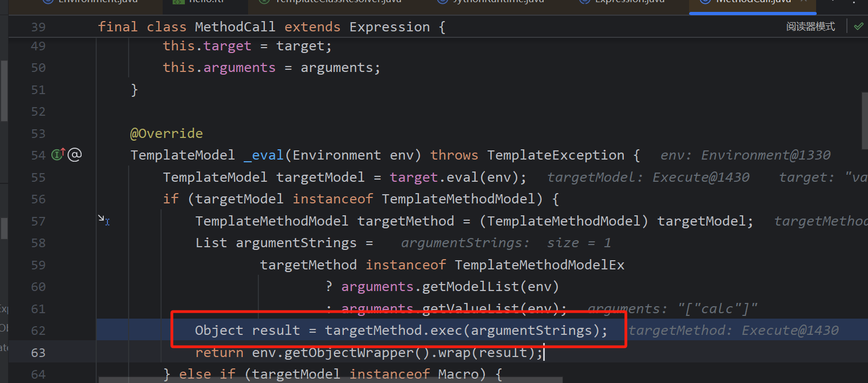This screenshot has width=868, height=383.
Task: Click 'Object result' on line 62
Action: (x=248, y=331)
